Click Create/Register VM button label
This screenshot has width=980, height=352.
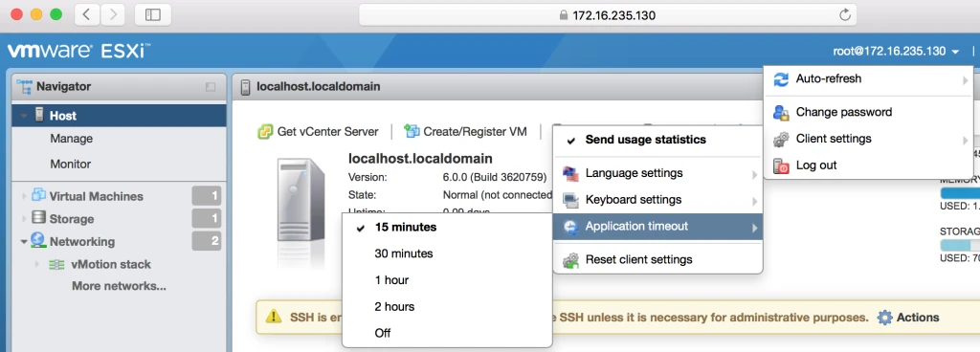coord(475,132)
